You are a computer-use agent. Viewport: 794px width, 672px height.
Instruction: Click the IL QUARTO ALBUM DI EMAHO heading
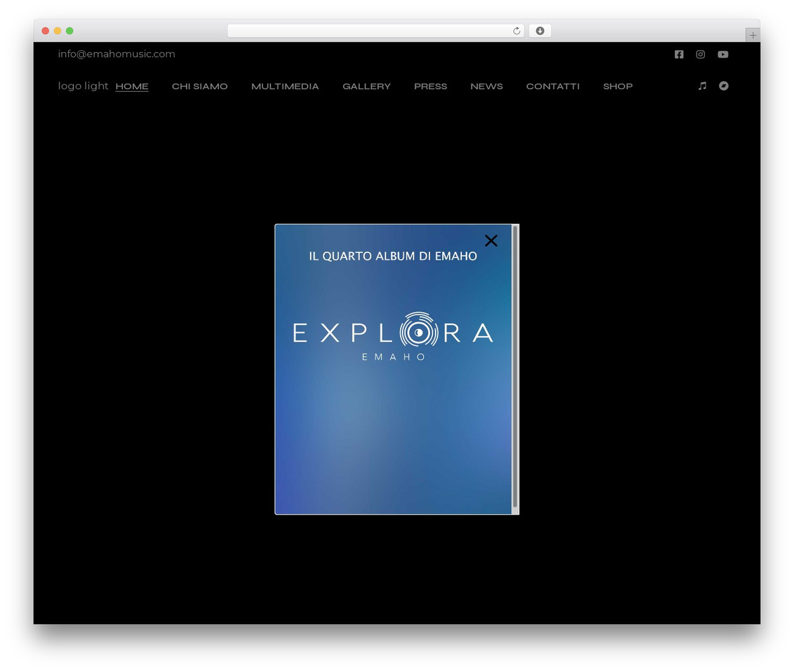[x=393, y=256]
